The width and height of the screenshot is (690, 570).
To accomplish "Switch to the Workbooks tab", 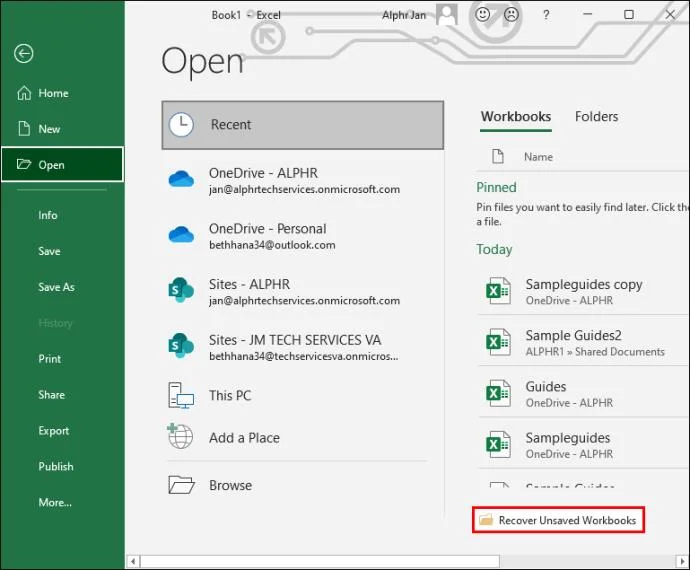I will [516, 117].
